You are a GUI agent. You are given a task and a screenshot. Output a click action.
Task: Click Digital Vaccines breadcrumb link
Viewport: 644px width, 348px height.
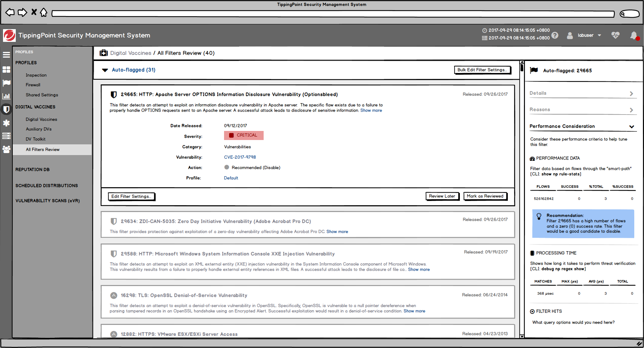[131, 53]
